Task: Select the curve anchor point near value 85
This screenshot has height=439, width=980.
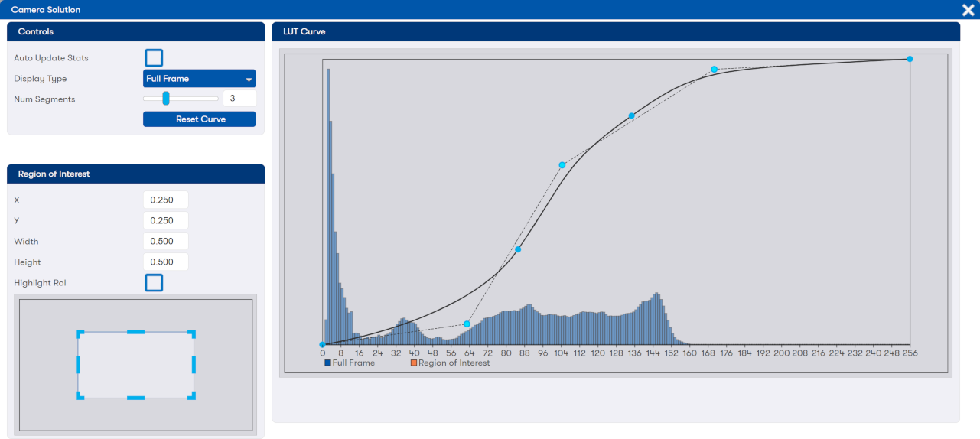Action: point(518,249)
